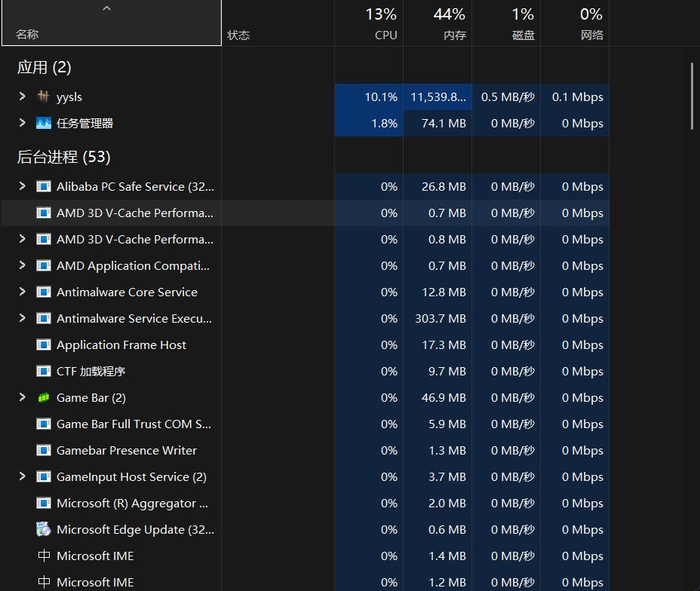The height and width of the screenshot is (591, 700).
Task: Expand GameInput Host Service (2)
Action: (x=21, y=476)
